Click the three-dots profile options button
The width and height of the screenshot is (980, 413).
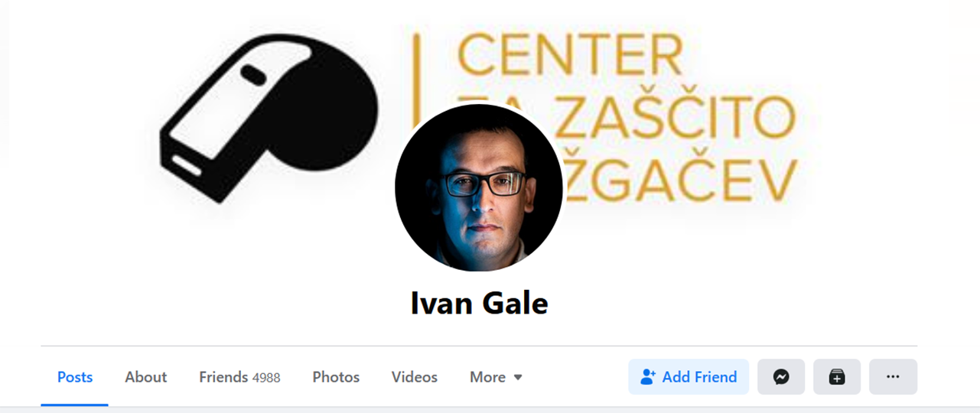(893, 377)
